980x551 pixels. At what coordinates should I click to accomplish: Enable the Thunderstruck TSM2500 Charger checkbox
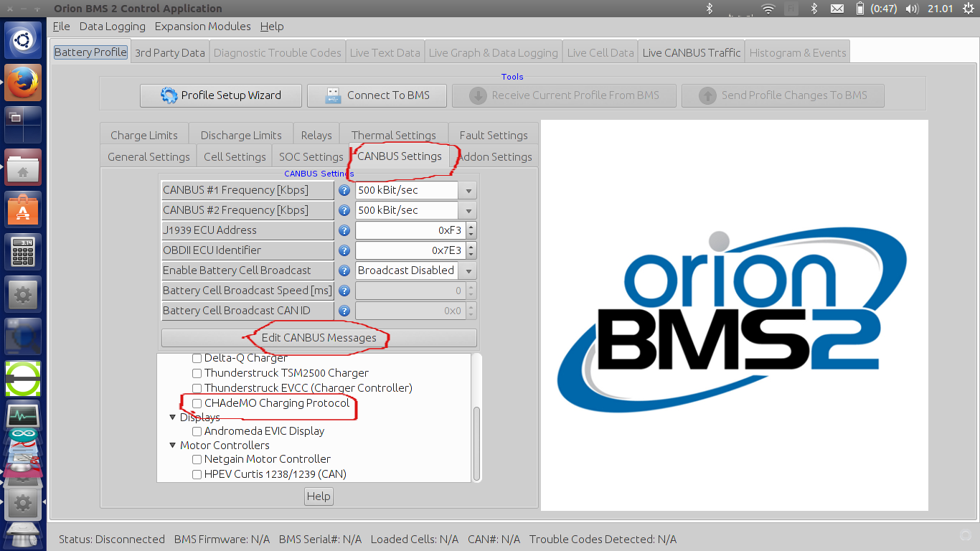pos(197,373)
